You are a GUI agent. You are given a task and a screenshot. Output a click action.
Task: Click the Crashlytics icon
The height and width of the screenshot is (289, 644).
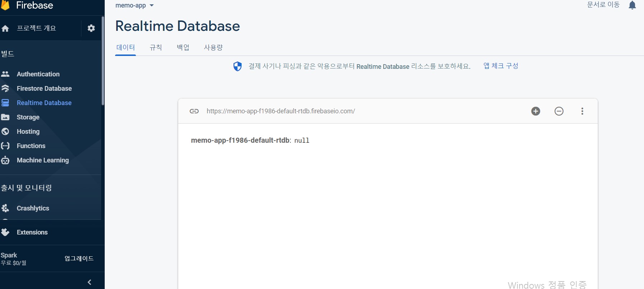tap(5, 208)
